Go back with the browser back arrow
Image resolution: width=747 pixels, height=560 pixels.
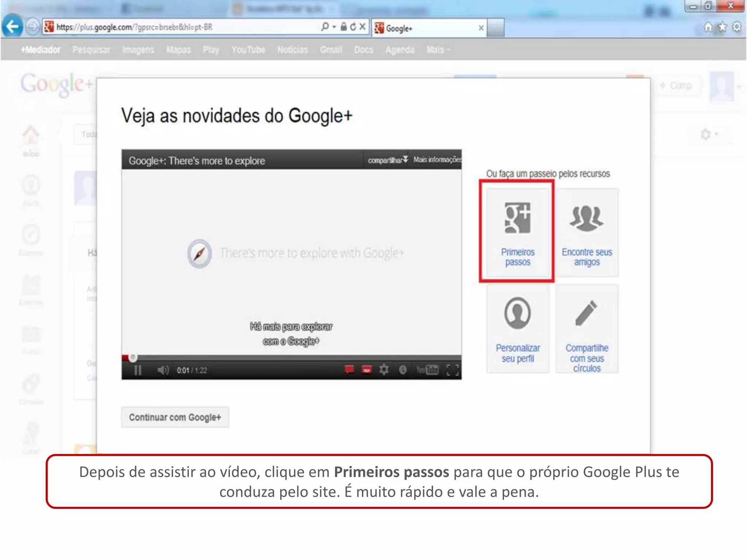pyautogui.click(x=12, y=26)
